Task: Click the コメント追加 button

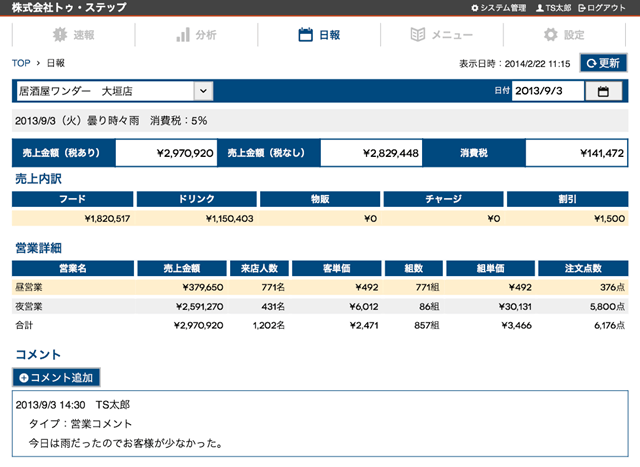Action: coord(57,377)
